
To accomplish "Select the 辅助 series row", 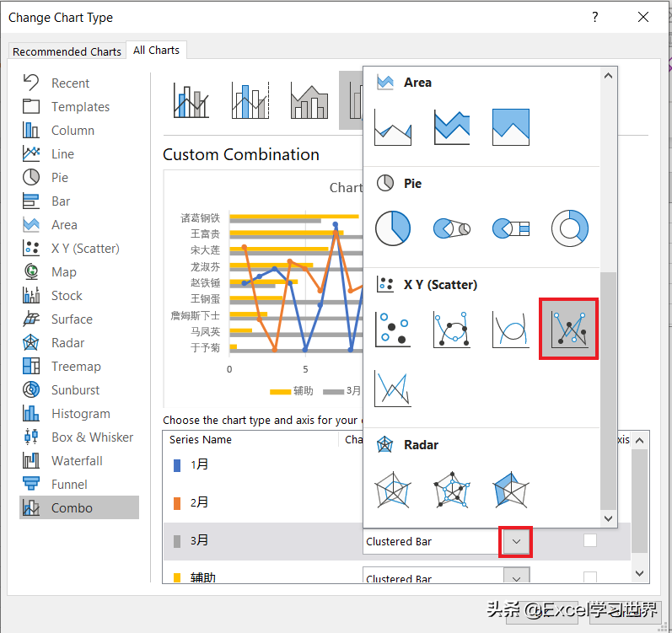I will 396,572.
